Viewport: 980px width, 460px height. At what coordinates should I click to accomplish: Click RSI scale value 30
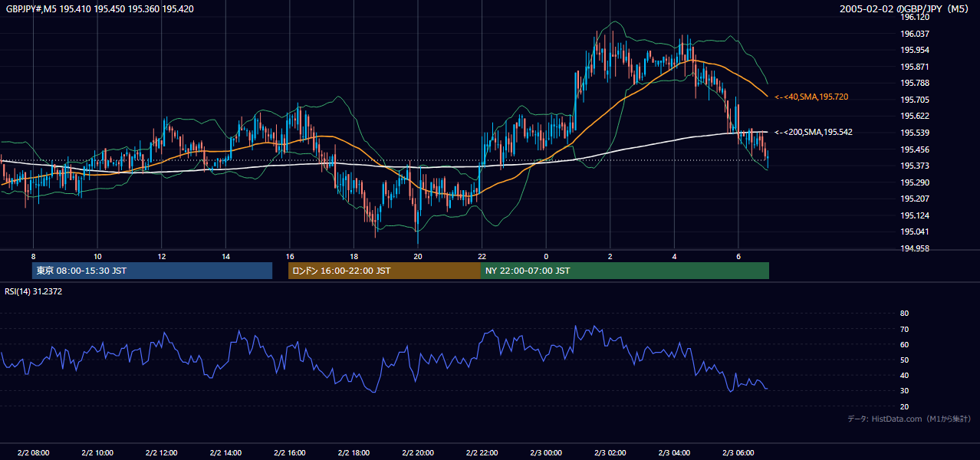pyautogui.click(x=904, y=391)
